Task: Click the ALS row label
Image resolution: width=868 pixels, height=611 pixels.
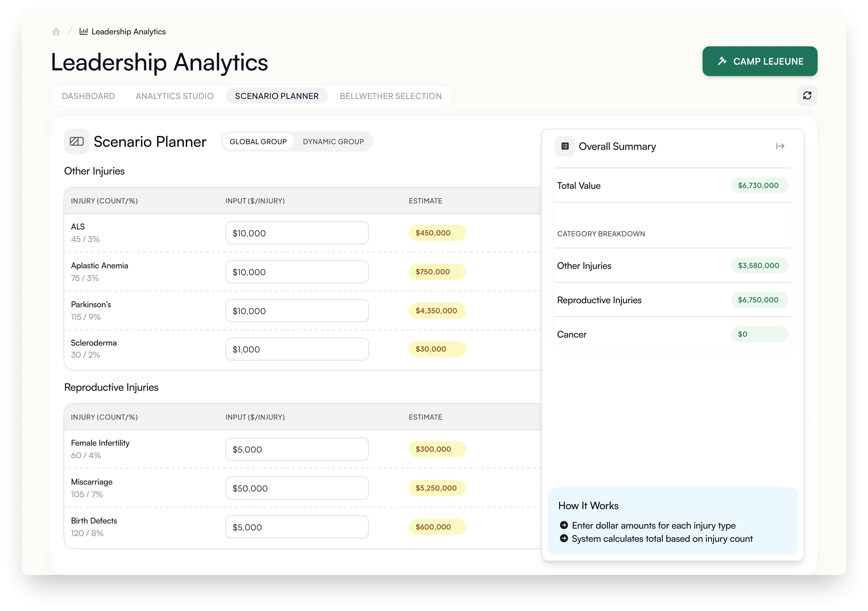Action: (x=78, y=227)
